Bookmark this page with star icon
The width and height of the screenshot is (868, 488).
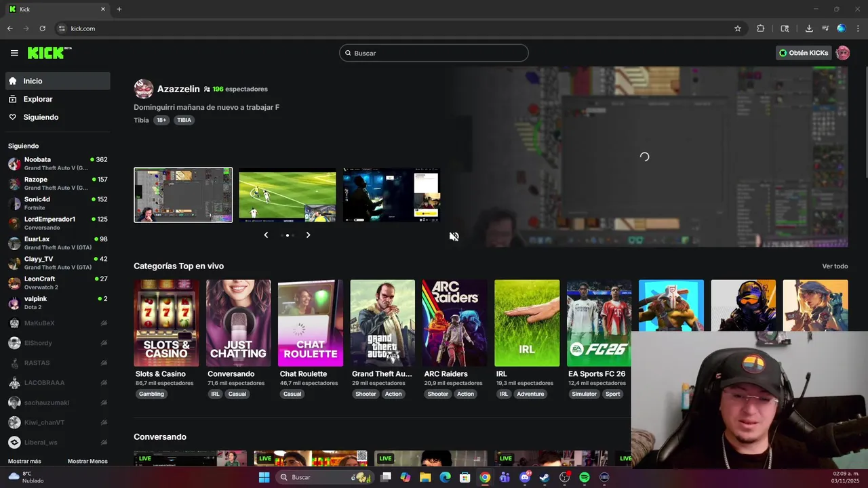point(738,28)
